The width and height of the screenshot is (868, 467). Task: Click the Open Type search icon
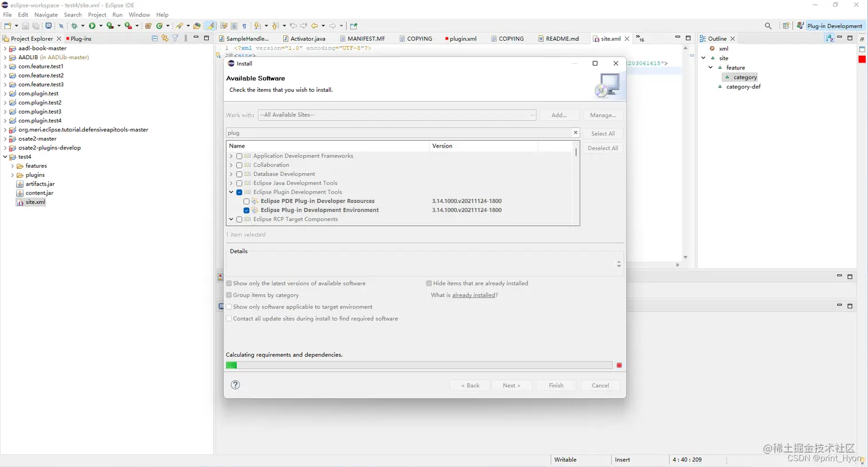180,26
